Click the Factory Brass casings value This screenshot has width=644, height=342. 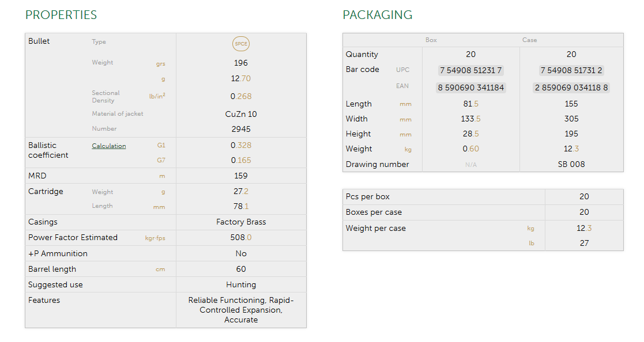tap(241, 222)
